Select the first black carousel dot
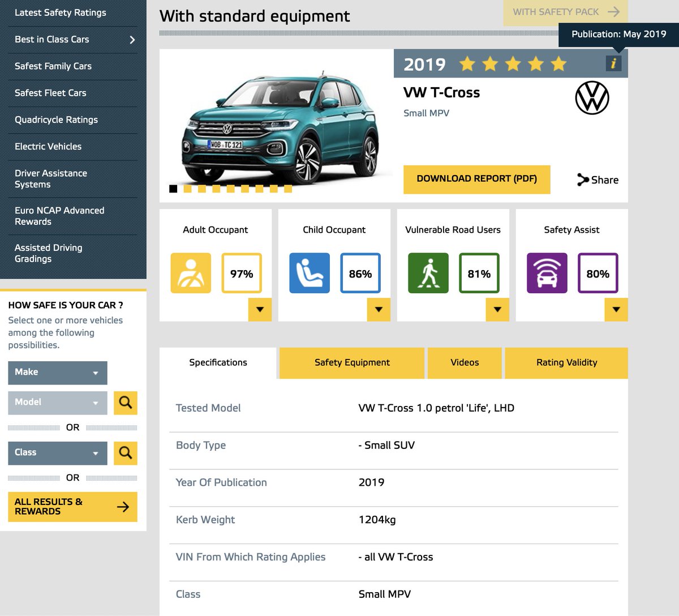Screen dimensions: 679x616 click(173, 189)
